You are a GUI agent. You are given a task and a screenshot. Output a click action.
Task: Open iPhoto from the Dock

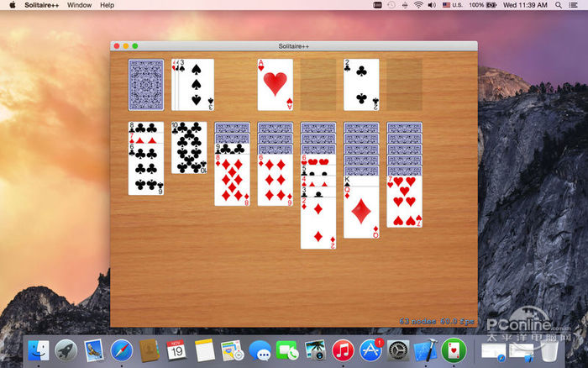[315, 350]
